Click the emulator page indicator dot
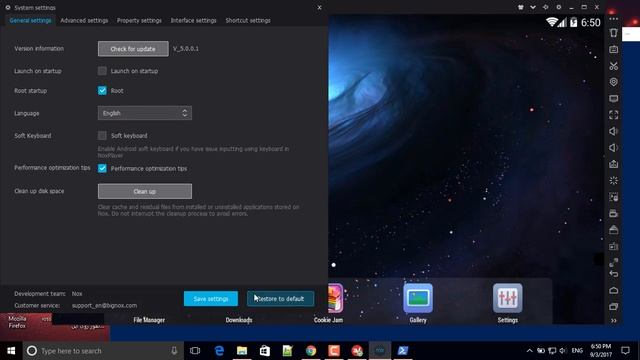 click(333, 265)
